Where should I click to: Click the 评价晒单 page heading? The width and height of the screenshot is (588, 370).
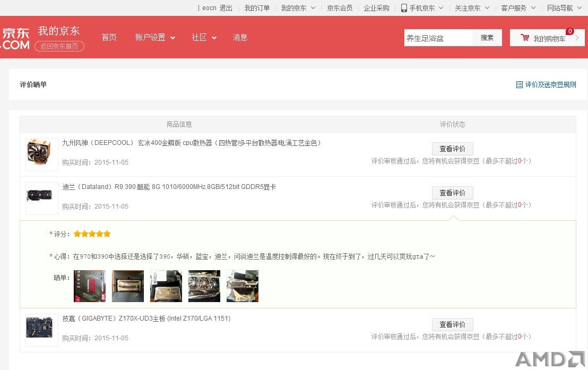33,84
